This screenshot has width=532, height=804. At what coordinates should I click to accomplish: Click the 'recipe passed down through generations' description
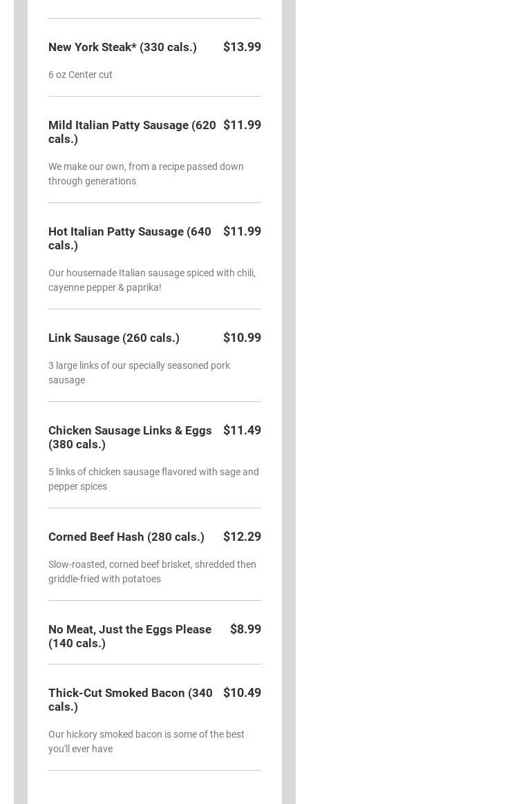click(x=146, y=173)
